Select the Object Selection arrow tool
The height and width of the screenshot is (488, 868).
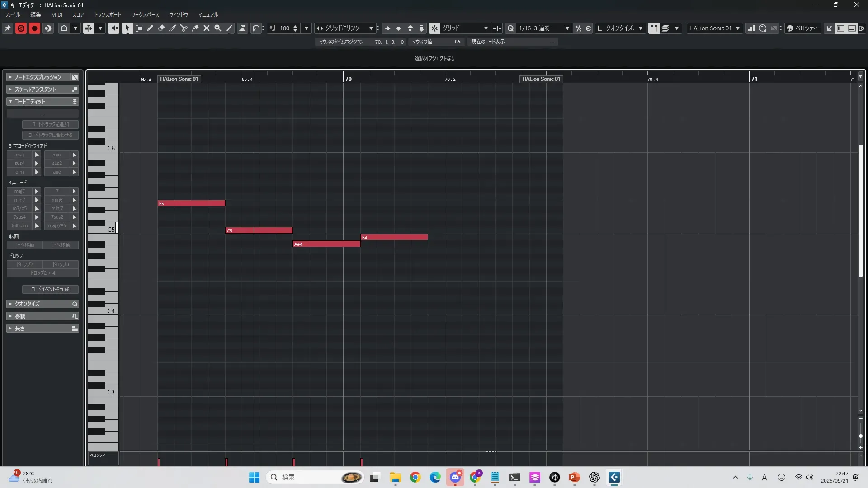(x=127, y=28)
